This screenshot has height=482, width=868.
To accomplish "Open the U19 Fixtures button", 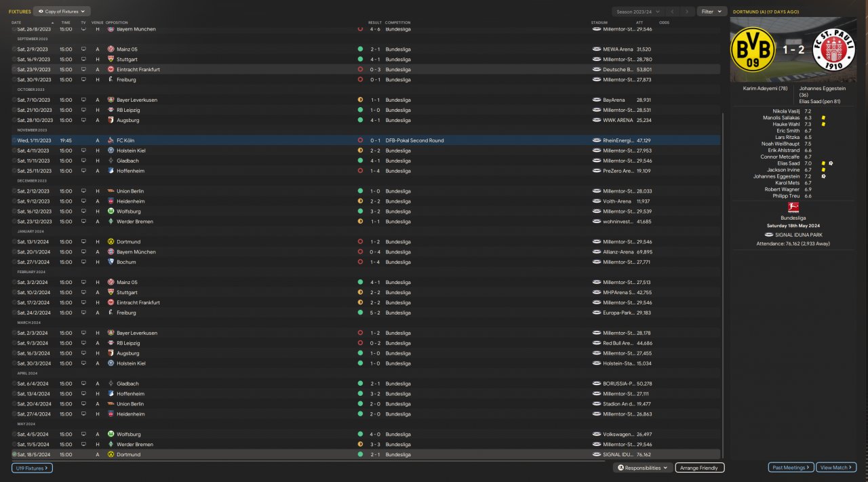I will (x=32, y=468).
